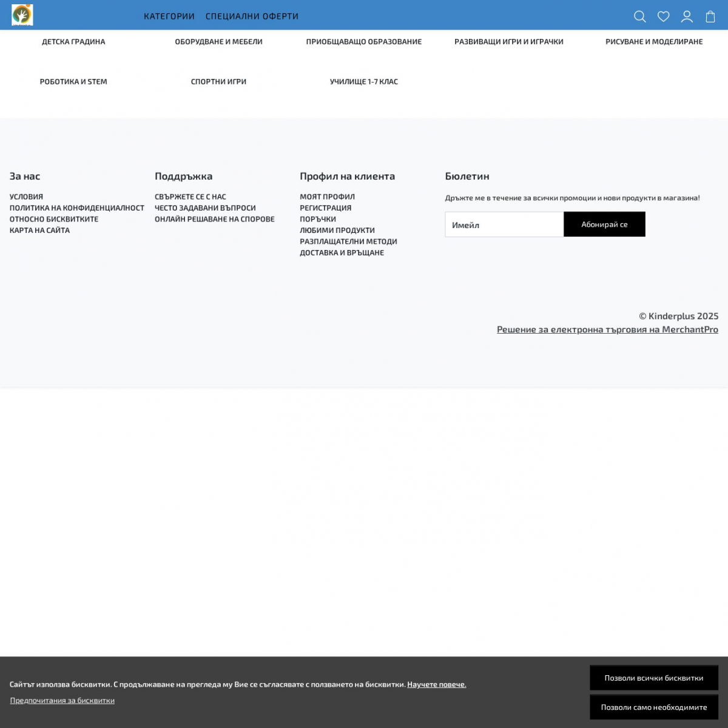Select the ОБОРУДВАНЕ И МЕБЕЛИ category

(x=218, y=42)
